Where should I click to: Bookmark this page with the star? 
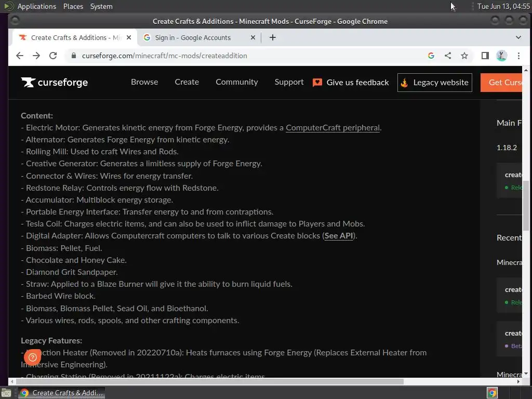[464, 56]
